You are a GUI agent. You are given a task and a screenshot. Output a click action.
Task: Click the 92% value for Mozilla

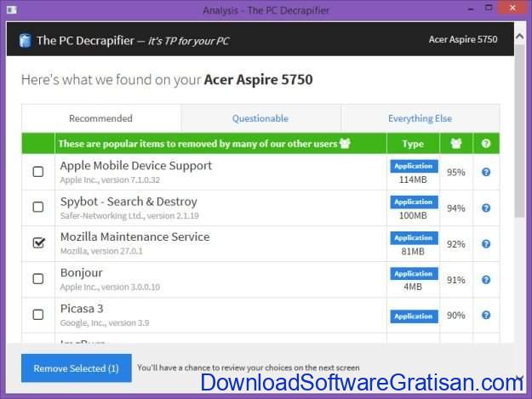tap(456, 244)
